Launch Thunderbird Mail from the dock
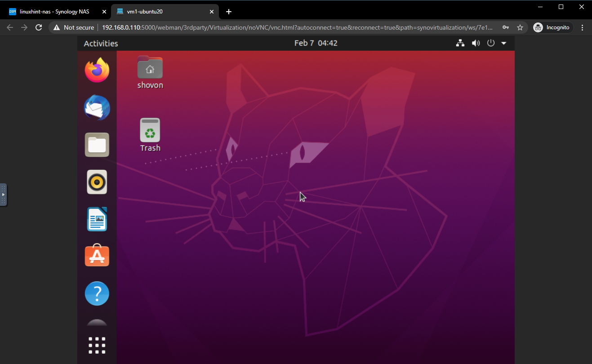 click(97, 108)
